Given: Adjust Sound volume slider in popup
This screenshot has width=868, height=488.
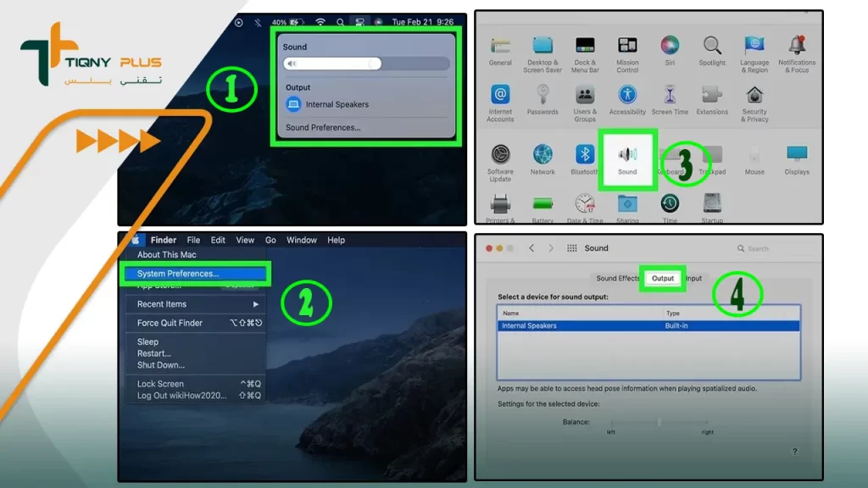Looking at the screenshot, I should point(366,64).
